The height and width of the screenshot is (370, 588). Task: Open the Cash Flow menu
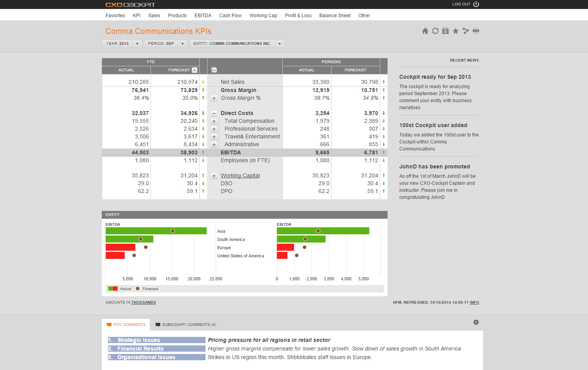pyautogui.click(x=230, y=16)
